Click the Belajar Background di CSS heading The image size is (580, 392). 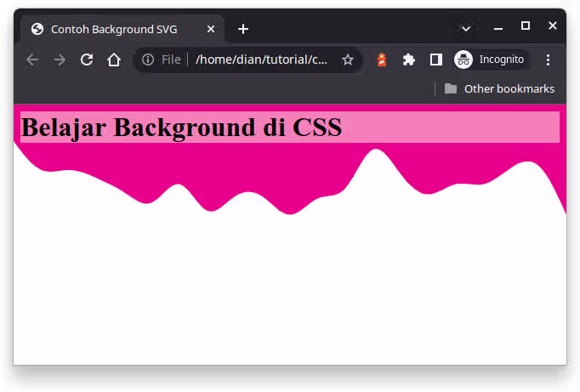tap(181, 128)
